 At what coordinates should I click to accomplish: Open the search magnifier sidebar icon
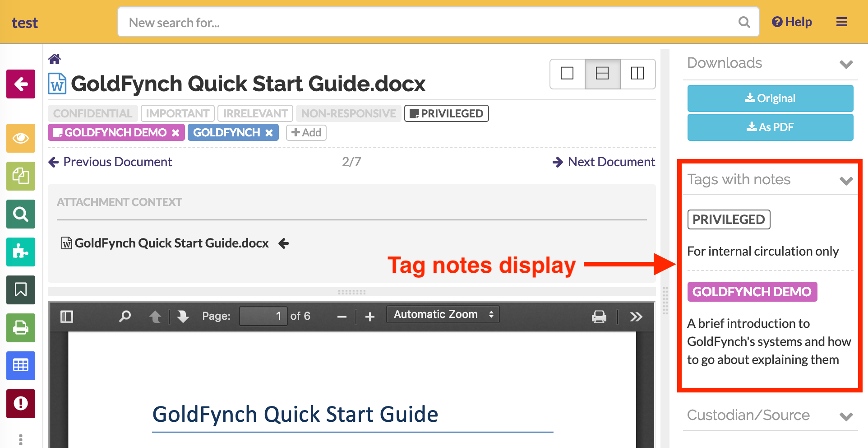click(21, 214)
